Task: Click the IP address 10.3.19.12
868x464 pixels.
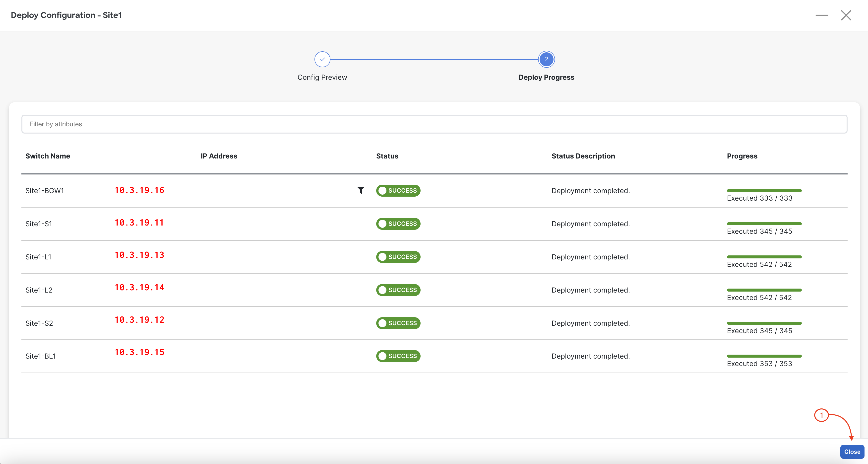Action: (139, 320)
